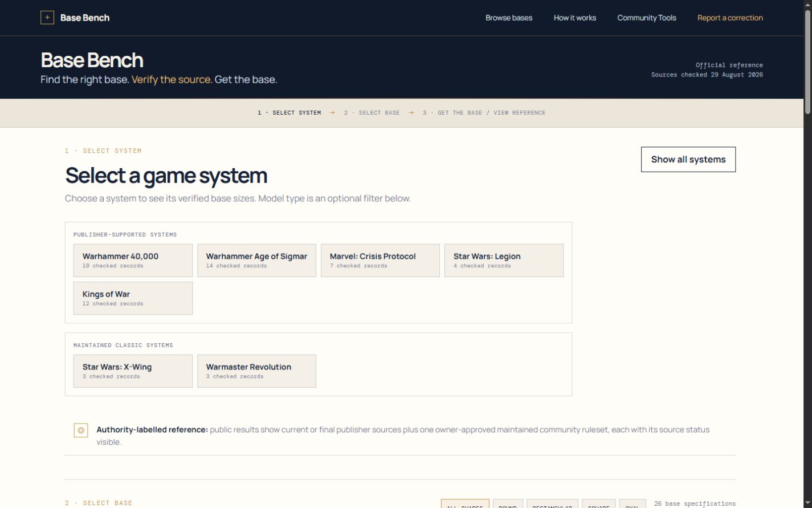Click the '26 base specifications' count
The height and width of the screenshot is (508, 812).
pos(695,503)
